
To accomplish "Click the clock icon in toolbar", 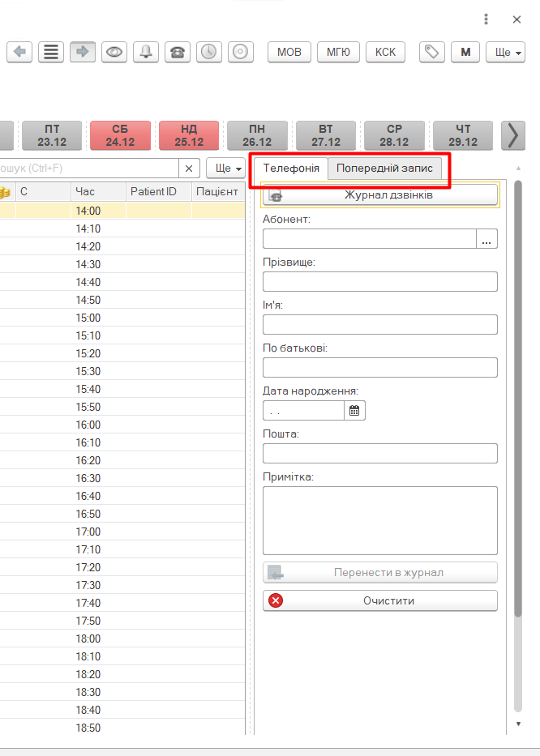I will 209,52.
